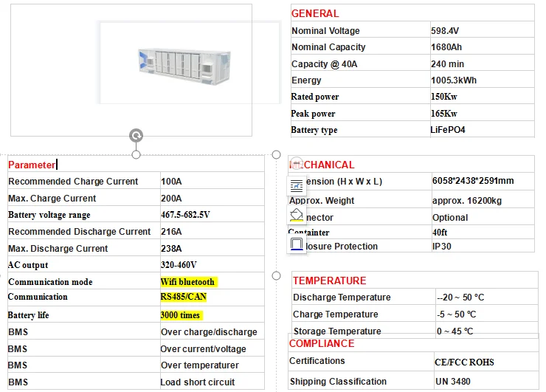This screenshot has width=546, height=392.
Task: Click the 'TEMPERATURE' section heading
Action: [329, 281]
